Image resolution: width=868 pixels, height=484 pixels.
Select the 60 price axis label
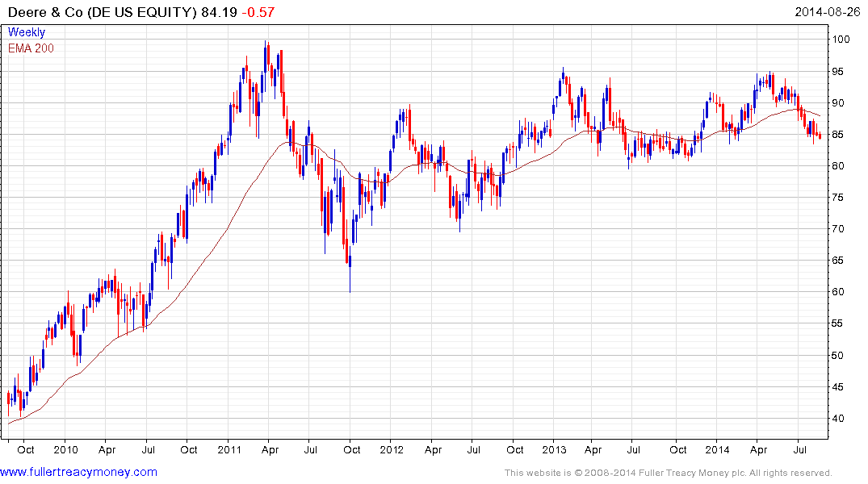point(838,292)
